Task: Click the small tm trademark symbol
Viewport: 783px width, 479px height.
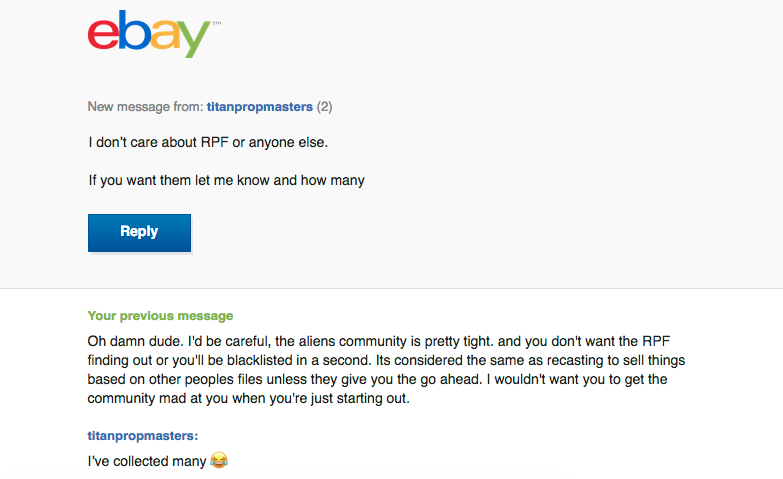Action: [x=217, y=23]
